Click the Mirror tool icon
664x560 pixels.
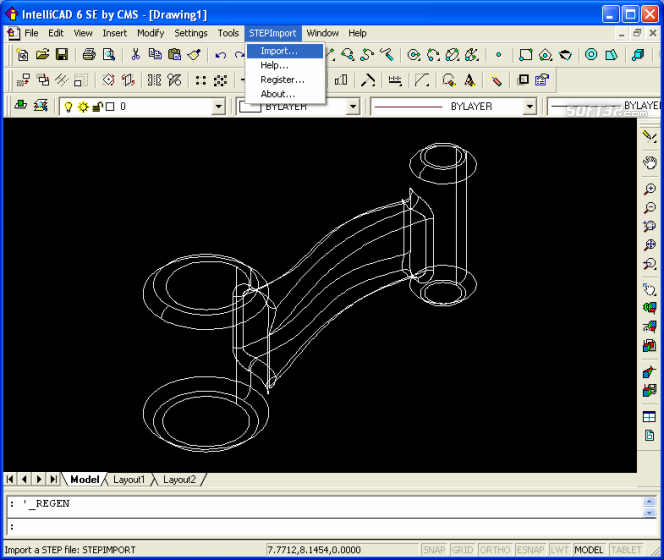tap(154, 80)
